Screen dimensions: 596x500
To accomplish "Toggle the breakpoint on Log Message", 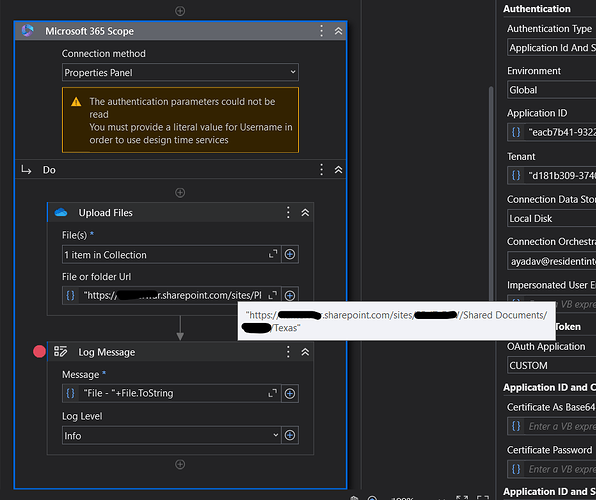I will 39,352.
